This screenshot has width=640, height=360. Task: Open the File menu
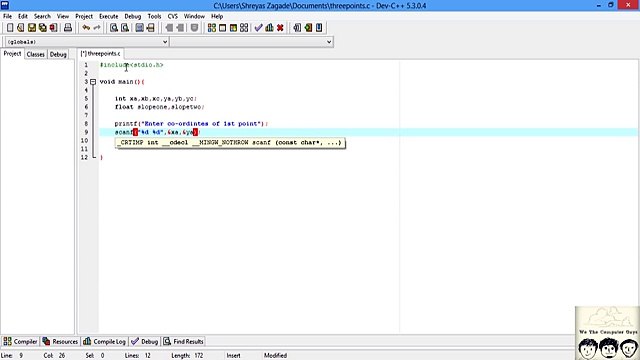click(7, 16)
